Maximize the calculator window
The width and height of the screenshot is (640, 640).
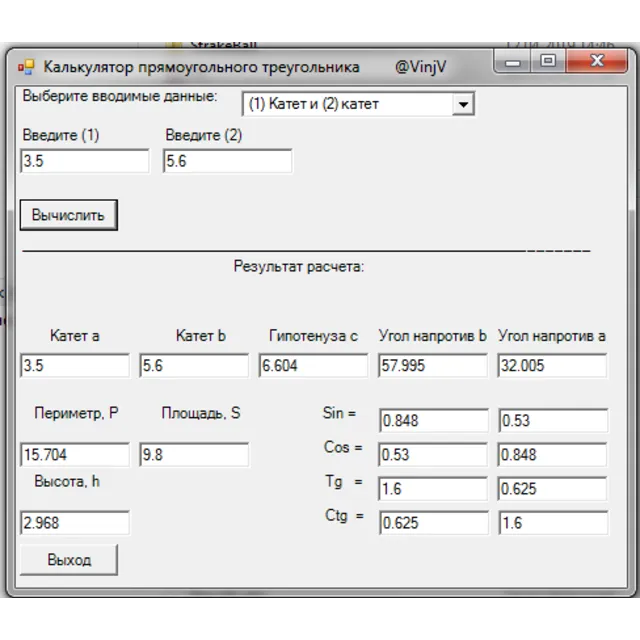click(x=548, y=62)
